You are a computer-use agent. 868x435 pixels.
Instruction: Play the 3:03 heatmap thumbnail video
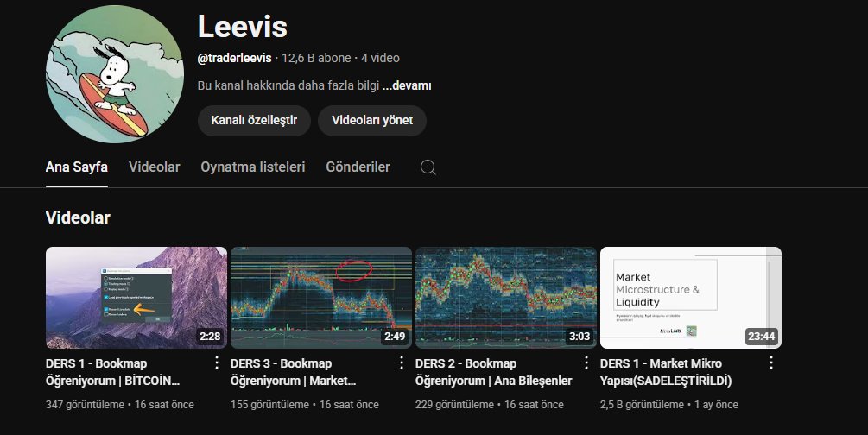point(506,298)
